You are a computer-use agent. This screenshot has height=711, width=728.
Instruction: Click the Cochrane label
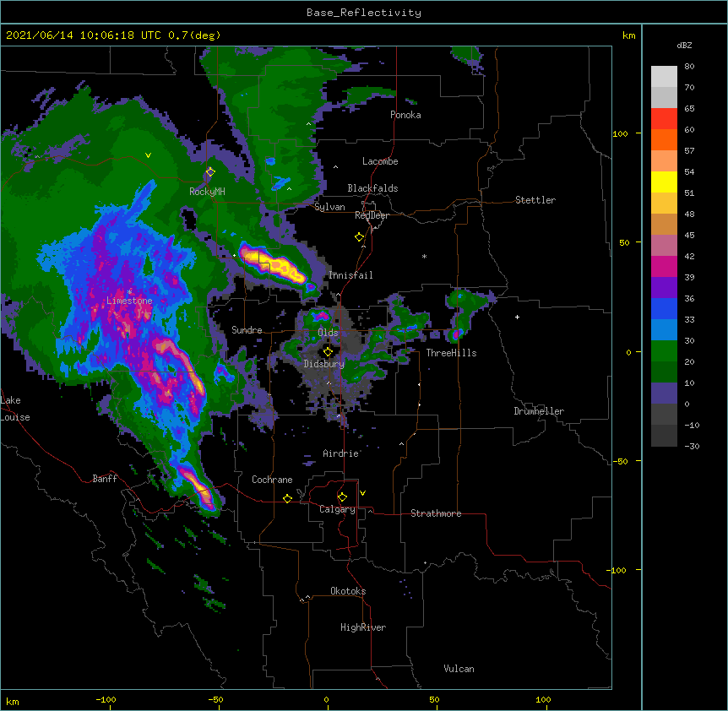272,480
